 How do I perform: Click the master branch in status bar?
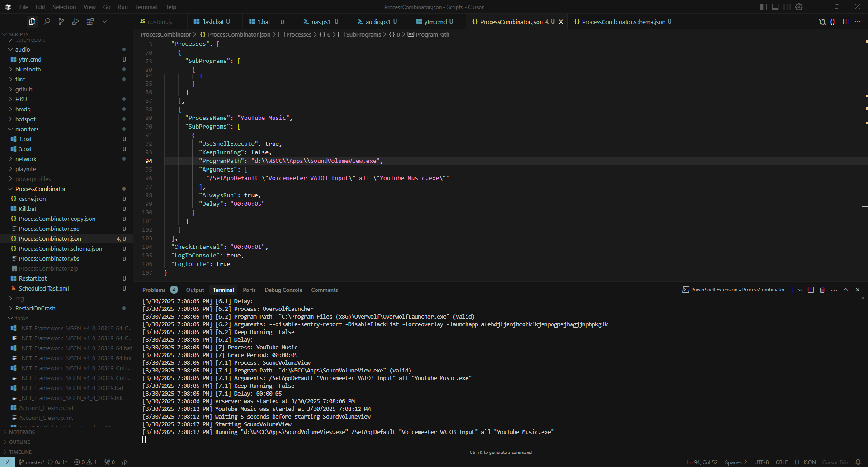point(32,462)
